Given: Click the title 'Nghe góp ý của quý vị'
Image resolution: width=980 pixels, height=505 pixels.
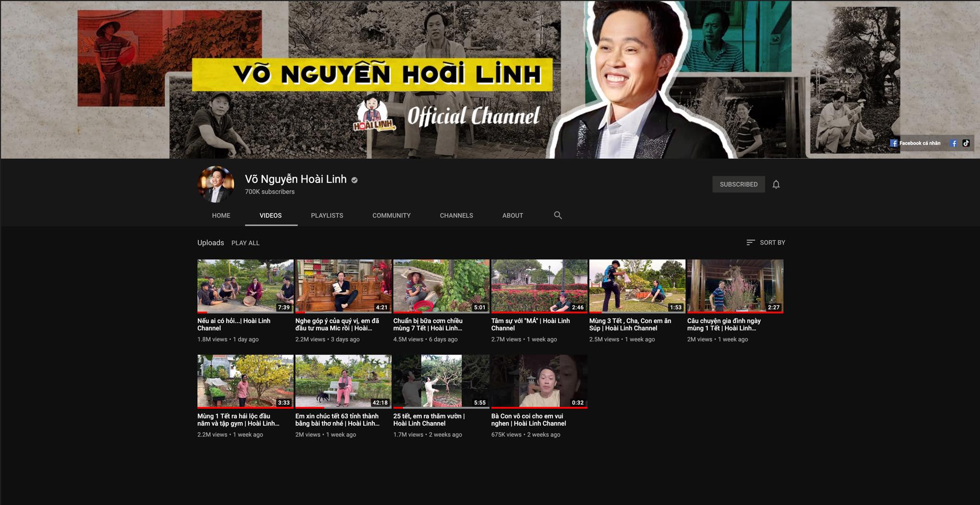Looking at the screenshot, I should 337,325.
